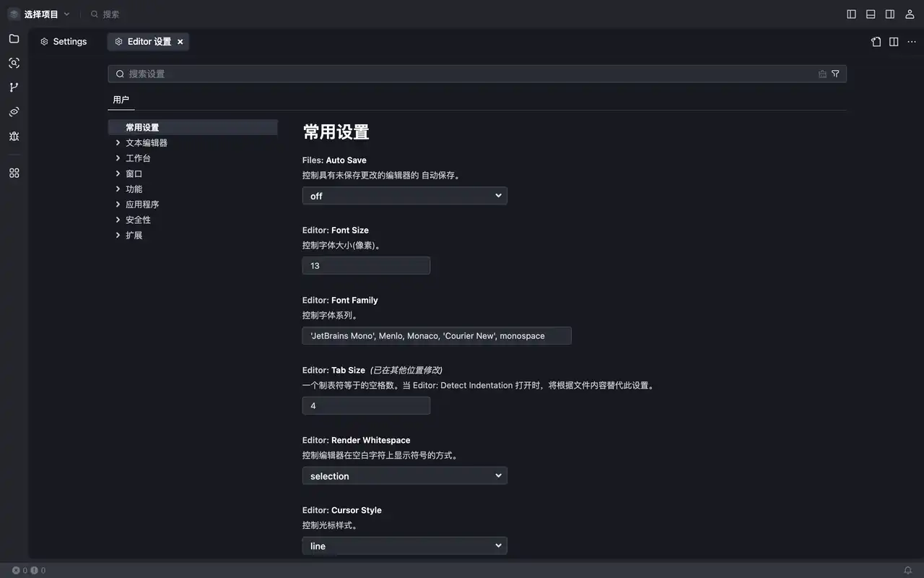Toggle the bottom panel layout icon
This screenshot has height=578, width=924.
pos(871,14)
